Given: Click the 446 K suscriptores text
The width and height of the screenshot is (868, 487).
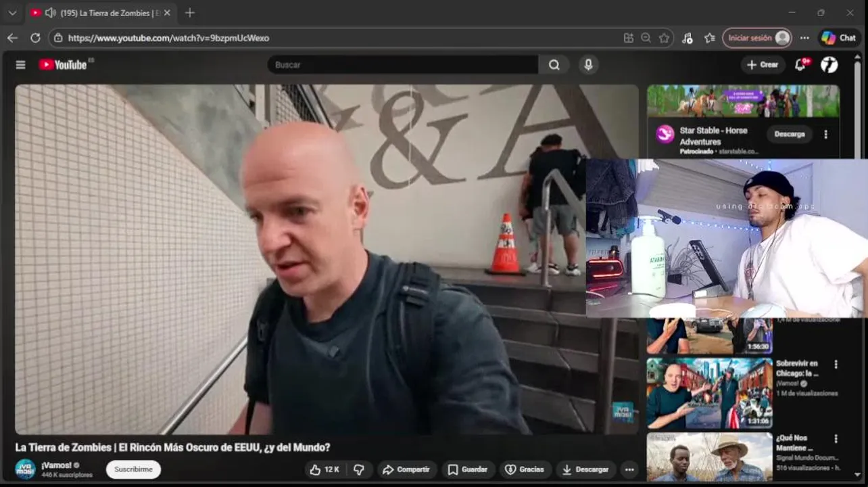Looking at the screenshot, I should [x=67, y=475].
